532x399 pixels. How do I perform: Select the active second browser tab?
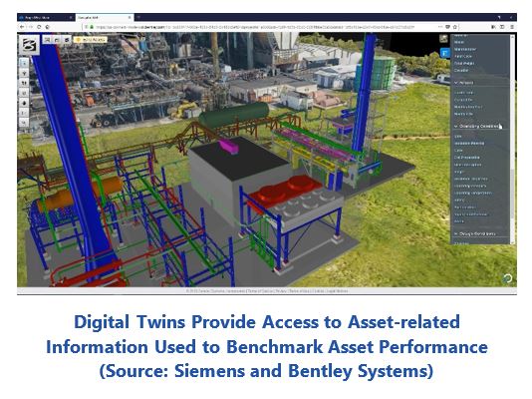tap(105, 17)
